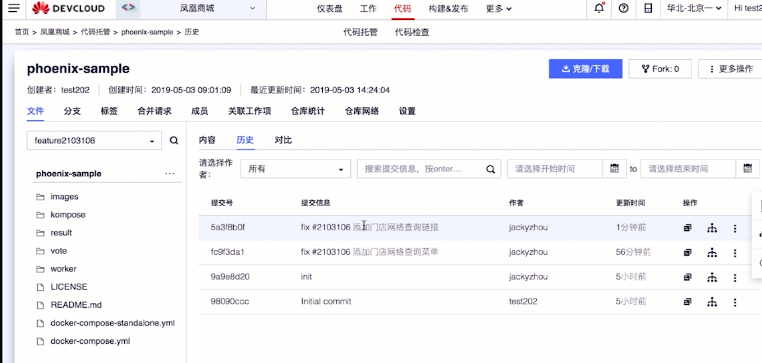Open the images folder
The width and height of the screenshot is (762, 363).
pyautogui.click(x=64, y=197)
